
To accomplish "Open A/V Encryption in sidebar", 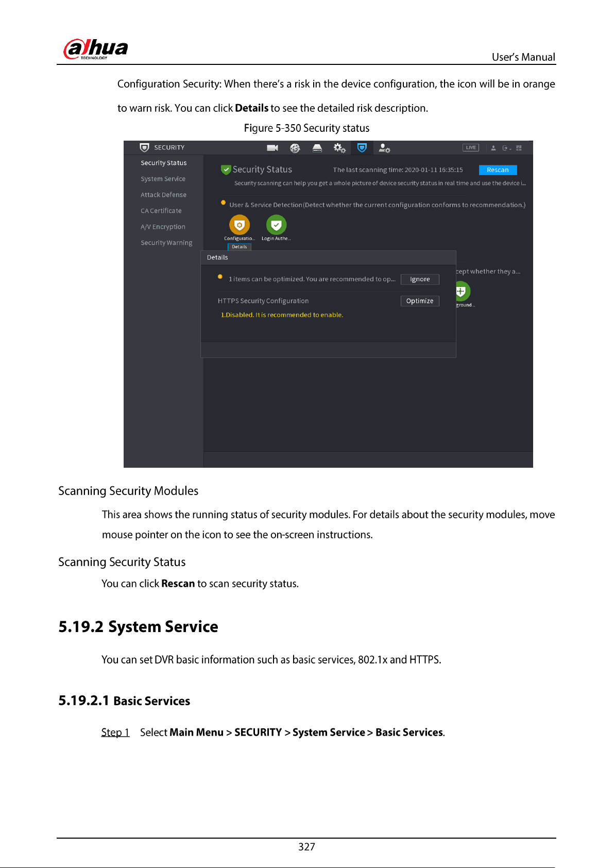I will tap(163, 227).
